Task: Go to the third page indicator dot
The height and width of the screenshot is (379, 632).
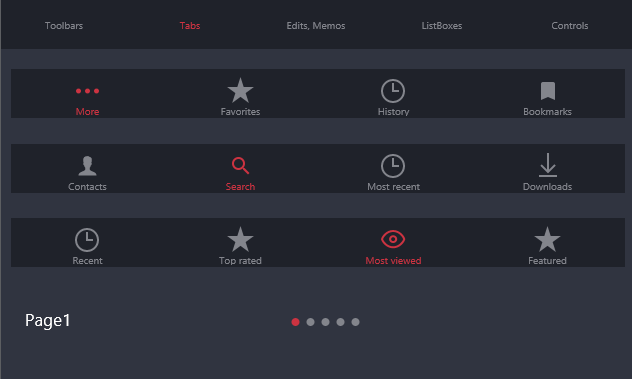Action: pos(325,322)
